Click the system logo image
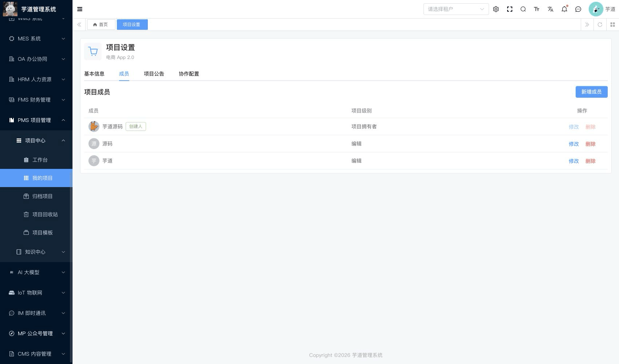This screenshot has width=619, height=364. click(10, 9)
